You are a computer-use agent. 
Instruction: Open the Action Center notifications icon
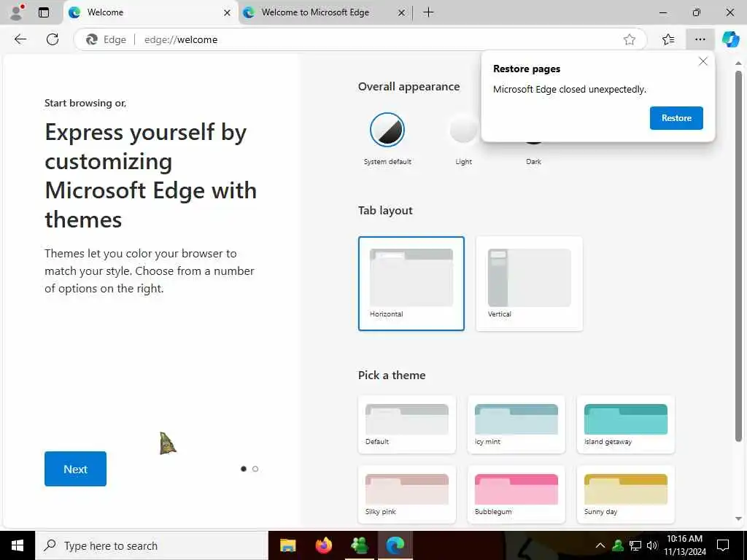click(723, 545)
